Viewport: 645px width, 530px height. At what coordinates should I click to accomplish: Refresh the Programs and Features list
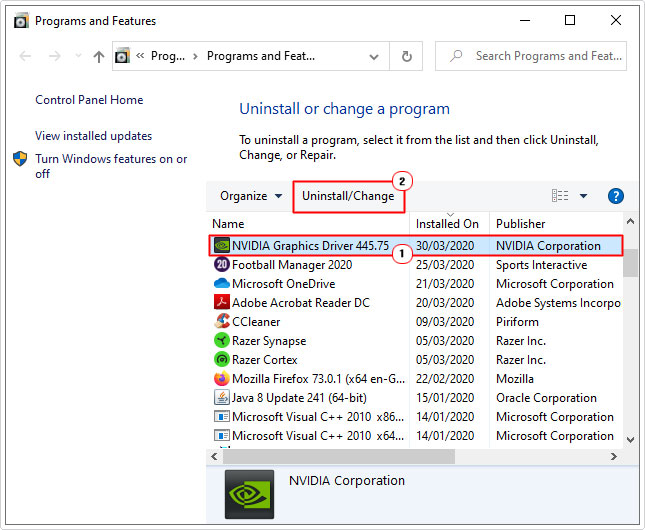[x=406, y=56]
